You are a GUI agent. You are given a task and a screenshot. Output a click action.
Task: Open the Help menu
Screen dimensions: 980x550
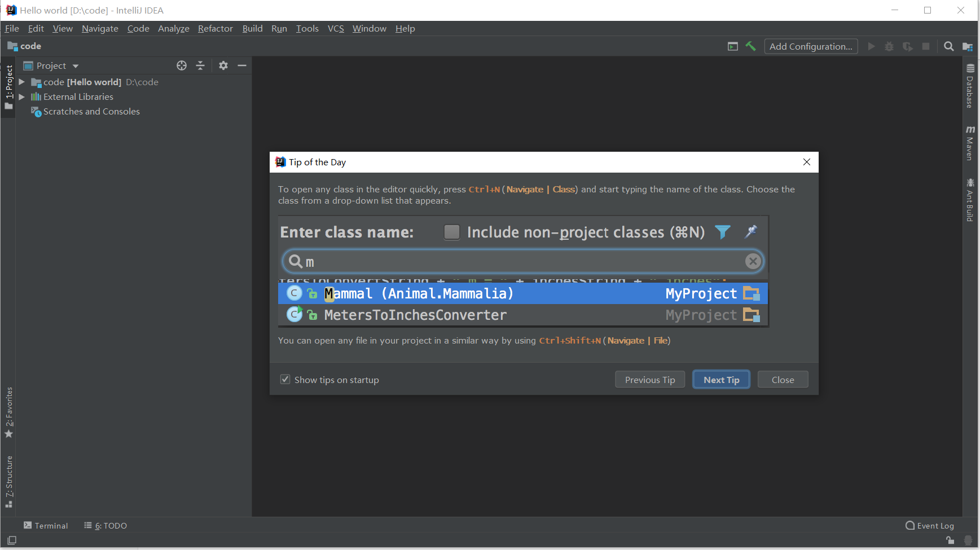[405, 28]
